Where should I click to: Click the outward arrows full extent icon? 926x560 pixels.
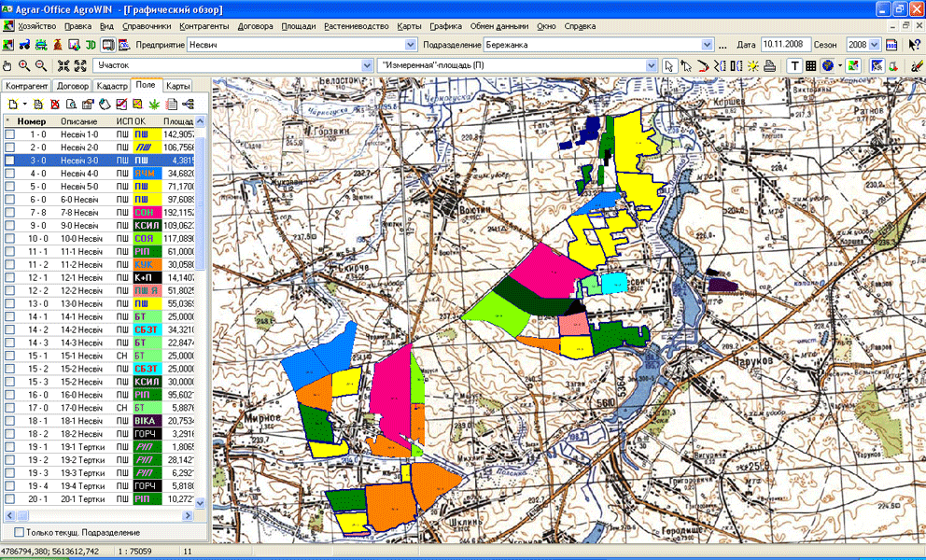point(80,65)
